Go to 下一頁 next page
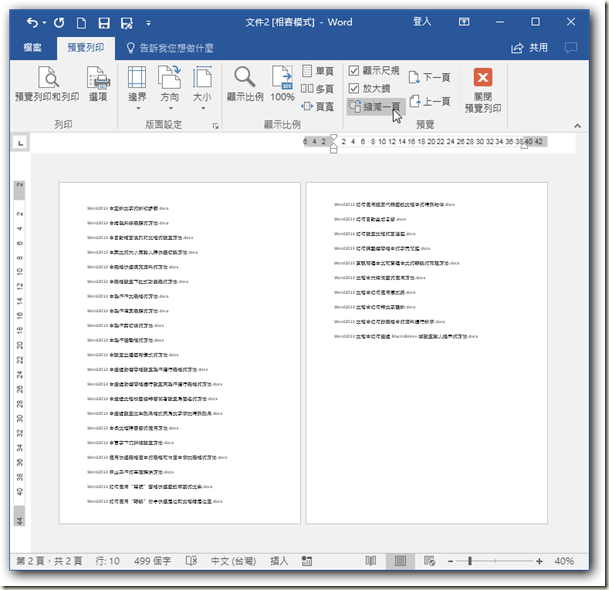Image resolution: width=609 pixels, height=590 pixels. pos(430,77)
